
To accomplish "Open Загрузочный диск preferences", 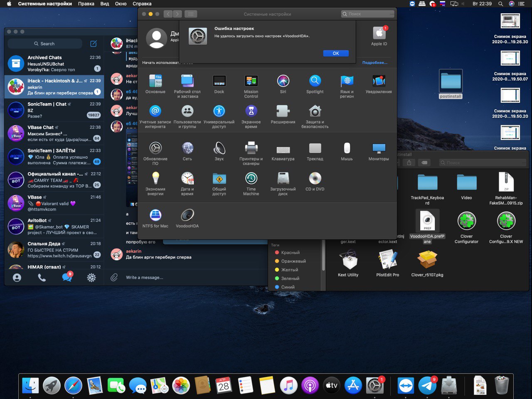I will click(x=283, y=183).
